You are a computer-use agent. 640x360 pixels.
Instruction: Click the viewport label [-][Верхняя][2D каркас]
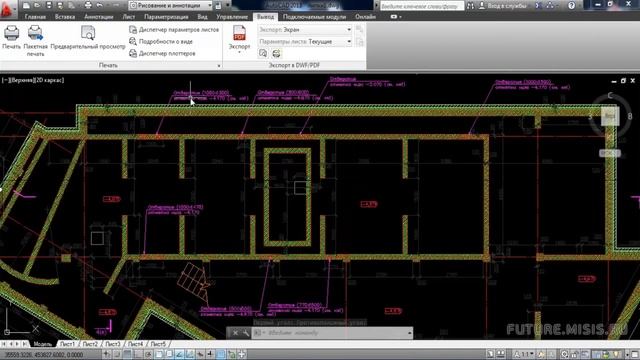[33, 80]
